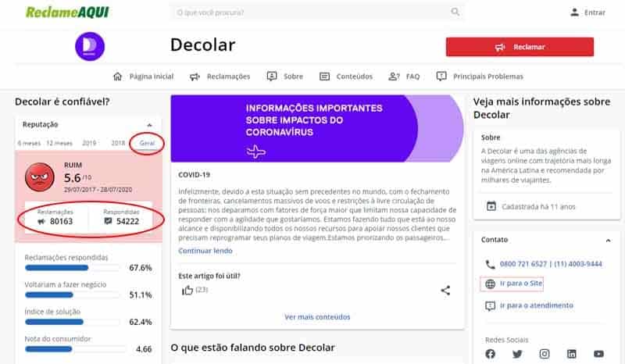Open the Conteúdos tab

coord(355,77)
